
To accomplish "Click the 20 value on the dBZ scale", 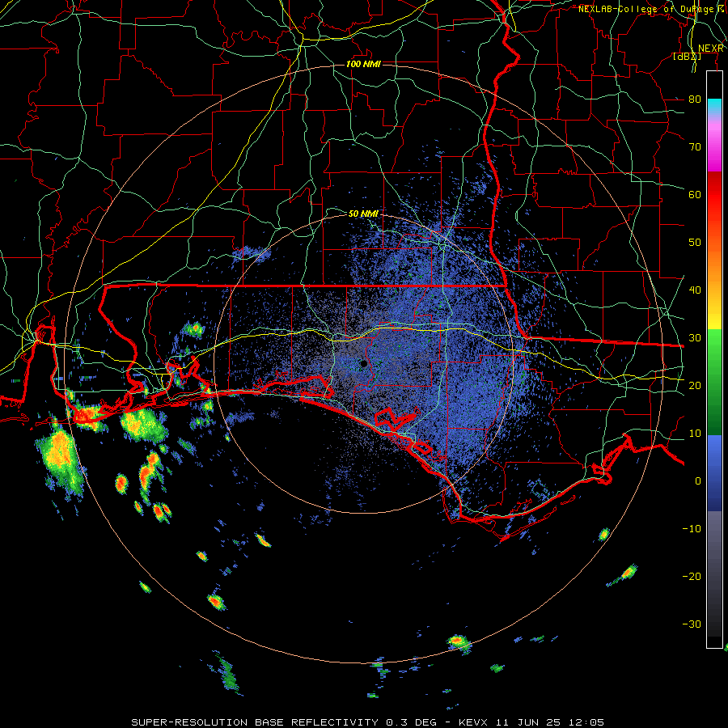I will (x=695, y=386).
